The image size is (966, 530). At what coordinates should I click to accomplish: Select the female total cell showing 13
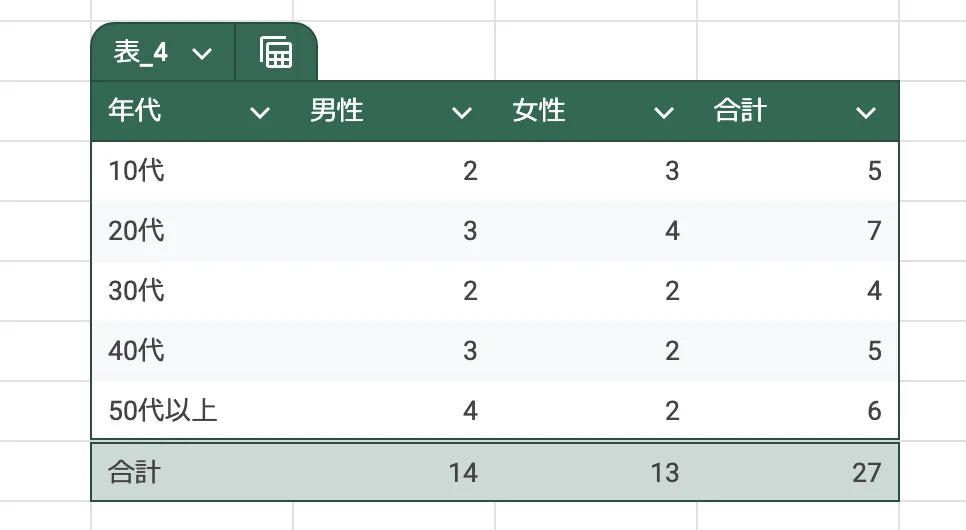(x=596, y=473)
